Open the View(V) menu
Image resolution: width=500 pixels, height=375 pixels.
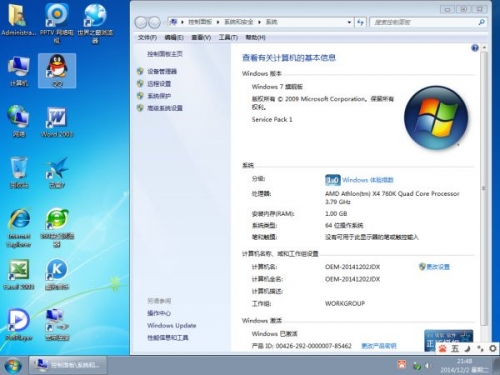coord(201,37)
